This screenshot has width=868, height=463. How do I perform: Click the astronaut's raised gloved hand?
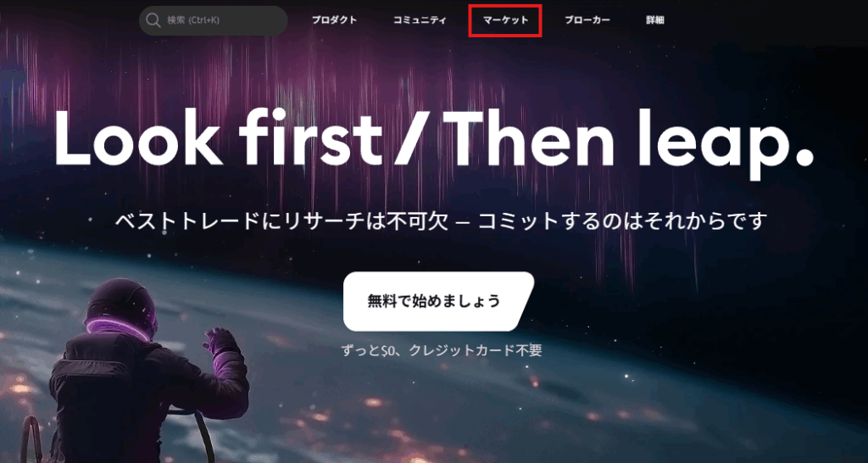pyautogui.click(x=219, y=341)
